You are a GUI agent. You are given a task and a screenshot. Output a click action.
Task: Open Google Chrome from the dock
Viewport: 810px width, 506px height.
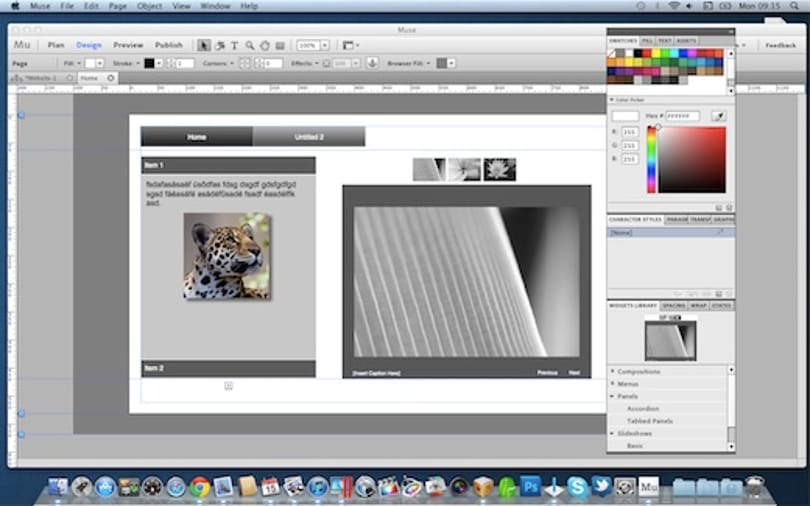pyautogui.click(x=199, y=487)
